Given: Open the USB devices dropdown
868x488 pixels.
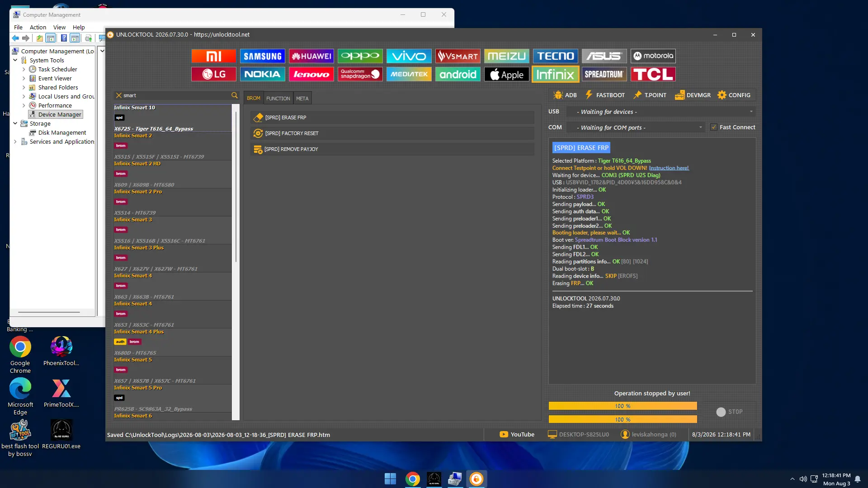Looking at the screenshot, I should 661,112.
